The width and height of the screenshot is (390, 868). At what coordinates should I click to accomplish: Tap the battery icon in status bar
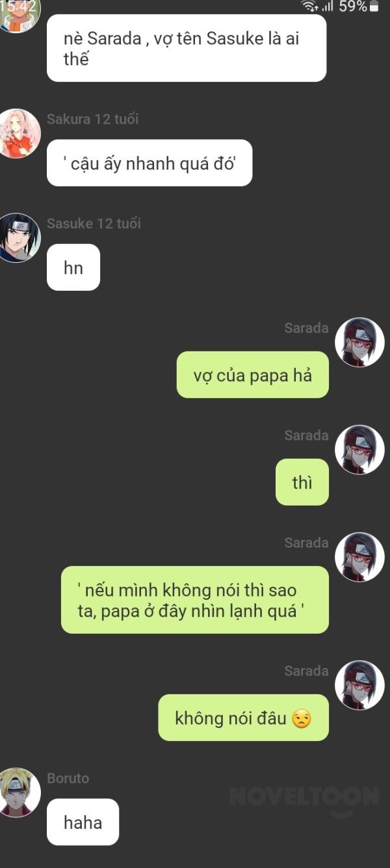coord(374,7)
